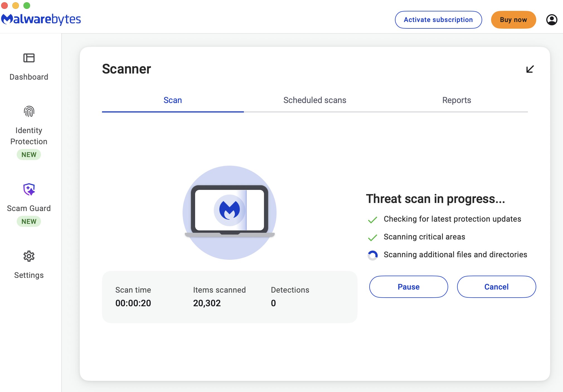Click the Scanner panel heading
563x392 pixels.
coord(127,69)
